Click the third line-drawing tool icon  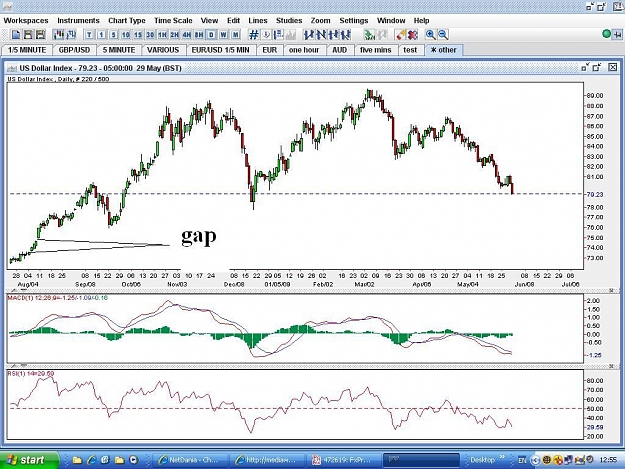[x=333, y=35]
